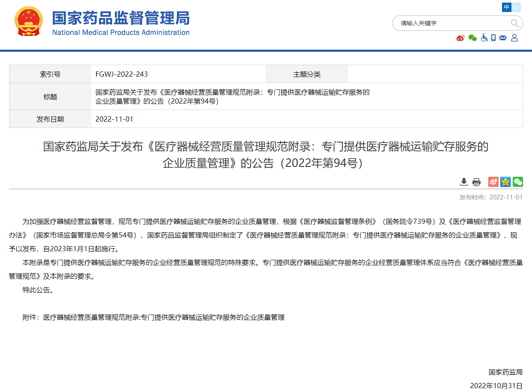Share the article to Weibo

point(493,182)
